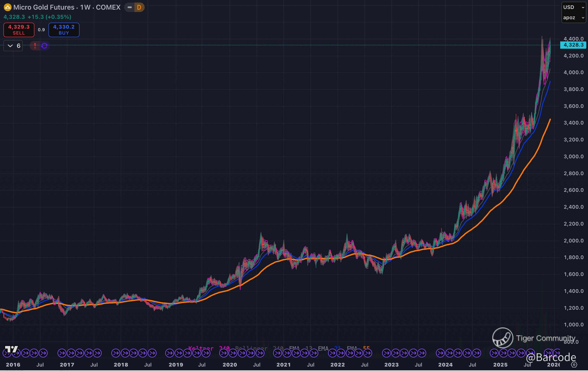
Task: Click the gray market status dash icon
Action: [130, 7]
